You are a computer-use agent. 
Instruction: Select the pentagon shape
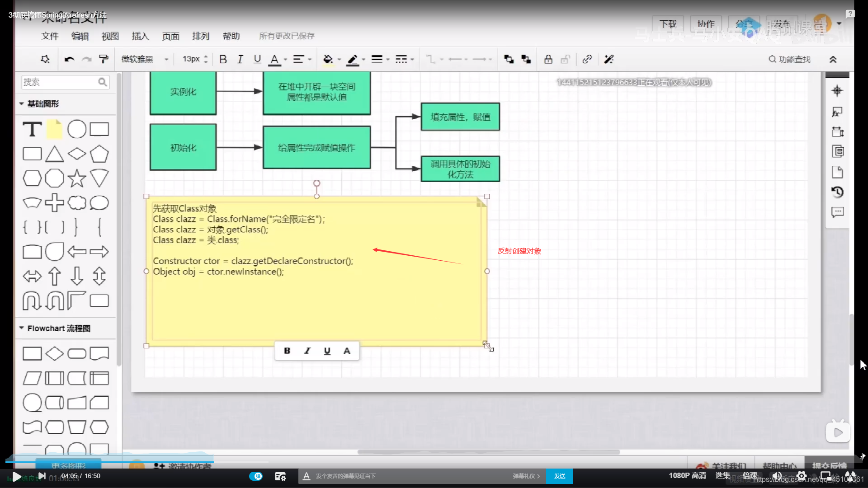pos(99,154)
